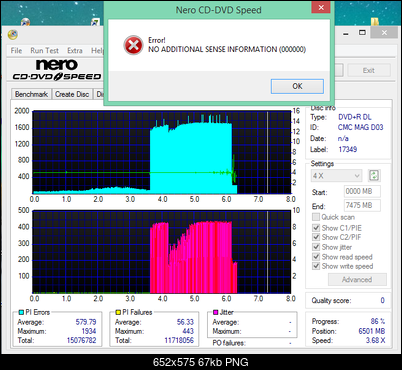
Task: Click Speed value 3.68 X
Action: coord(375,340)
